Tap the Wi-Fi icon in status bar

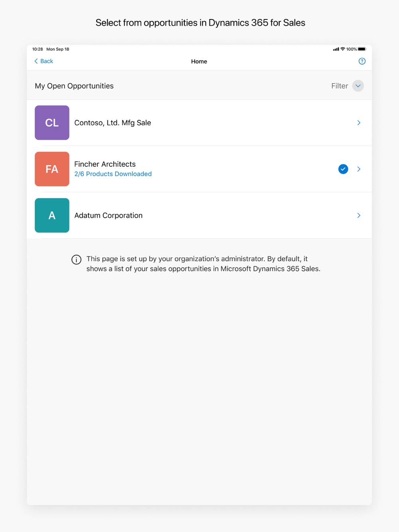343,49
